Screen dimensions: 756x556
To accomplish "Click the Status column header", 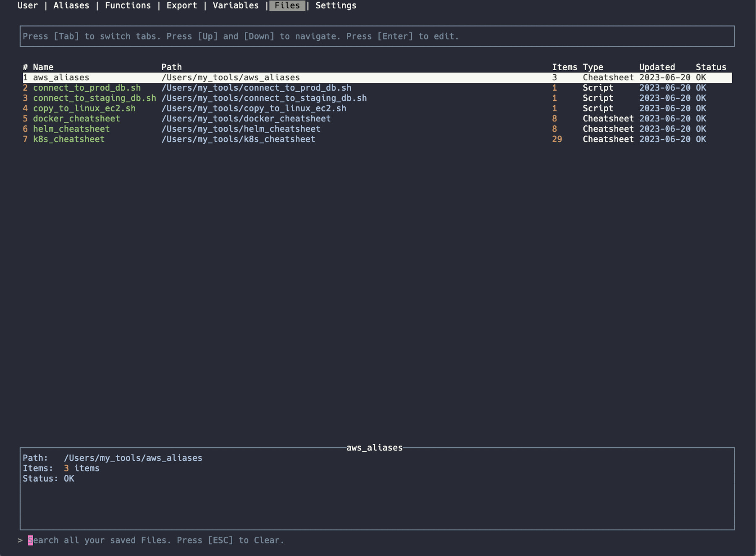I will pyautogui.click(x=711, y=67).
